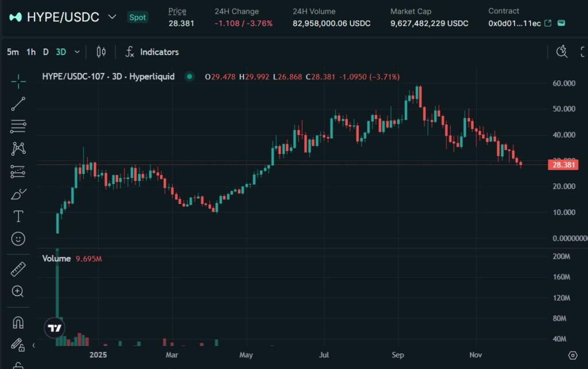Image resolution: width=588 pixels, height=369 pixels.
Task: Click the Spot market badge
Action: pyautogui.click(x=138, y=17)
